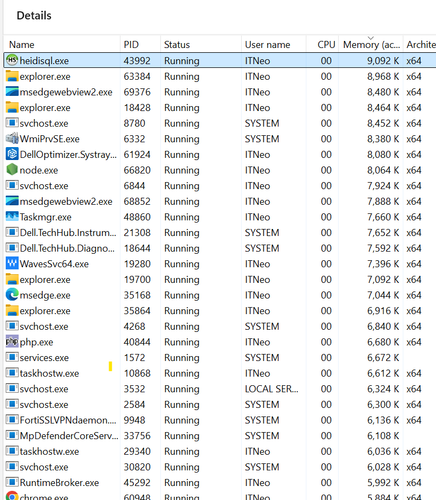Select the PID cell 18644

(137, 248)
